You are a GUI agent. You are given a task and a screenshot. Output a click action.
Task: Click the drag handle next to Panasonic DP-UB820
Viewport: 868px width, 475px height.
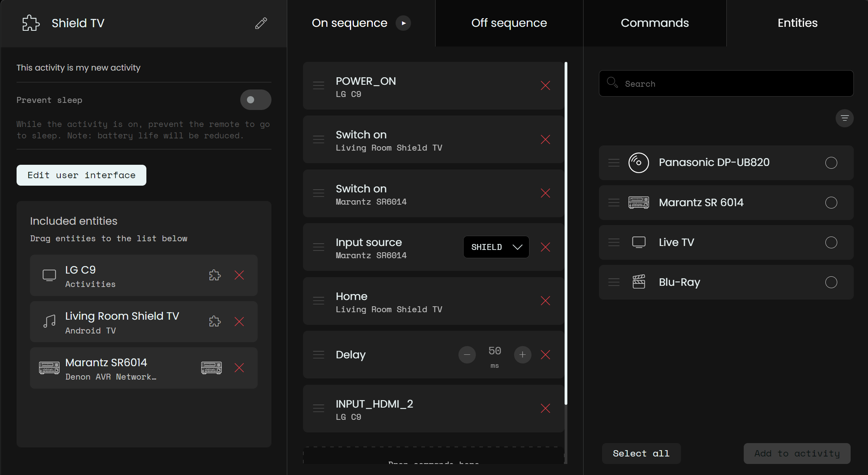pyautogui.click(x=614, y=163)
